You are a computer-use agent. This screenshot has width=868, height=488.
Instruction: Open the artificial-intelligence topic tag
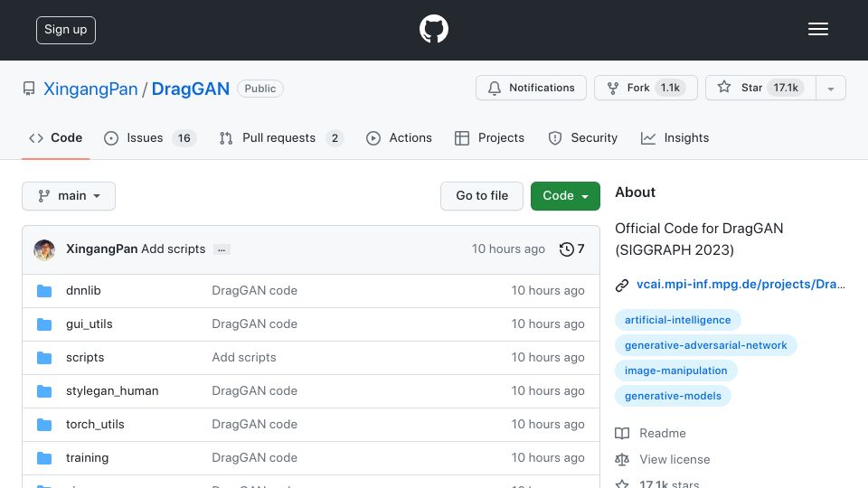(x=677, y=320)
